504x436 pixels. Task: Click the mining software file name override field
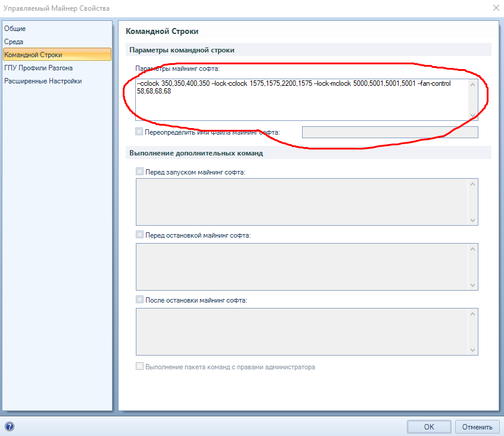pos(390,132)
